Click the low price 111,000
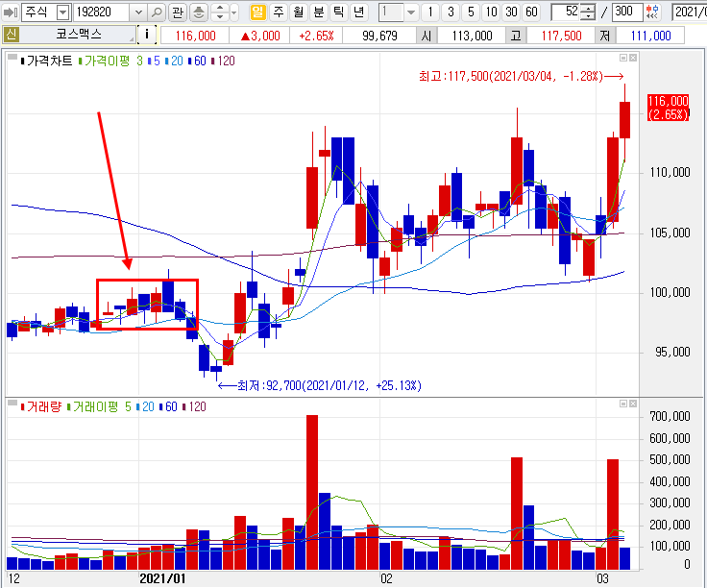The width and height of the screenshot is (707, 588). tap(650, 36)
